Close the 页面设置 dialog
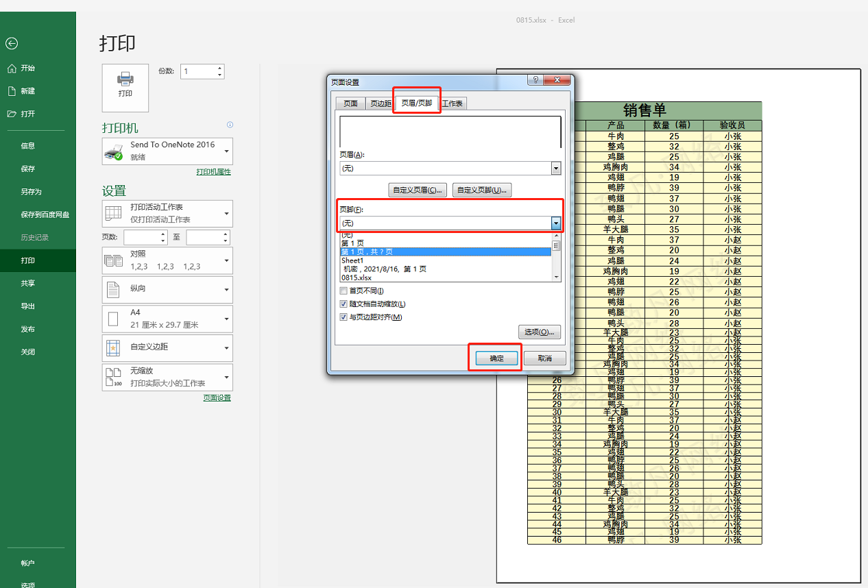The image size is (868, 588). click(557, 79)
